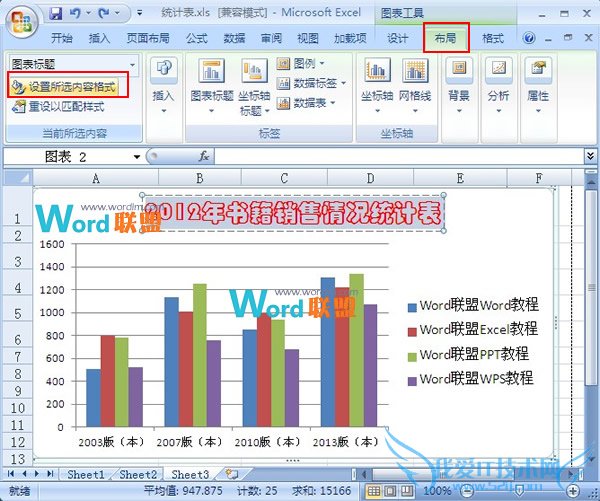Image resolution: width=600 pixels, height=501 pixels.
Task: Click the 属性 properties icon
Action: [537, 72]
